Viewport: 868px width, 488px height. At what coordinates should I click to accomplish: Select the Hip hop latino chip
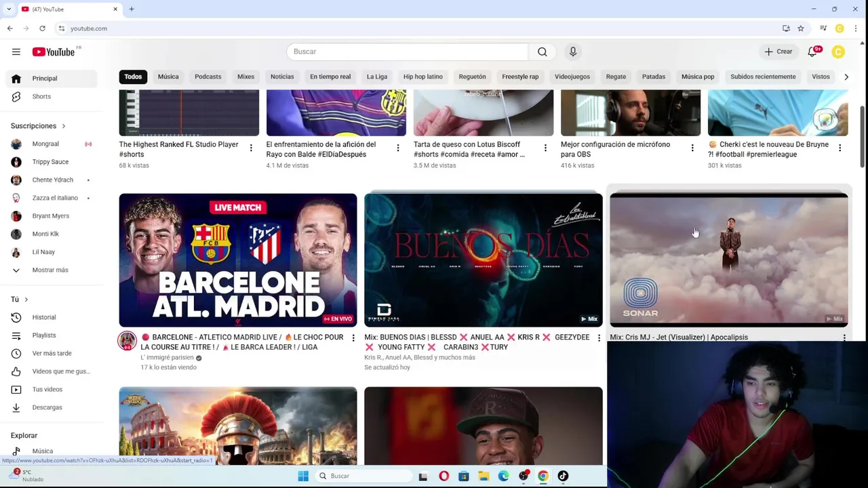pos(423,77)
